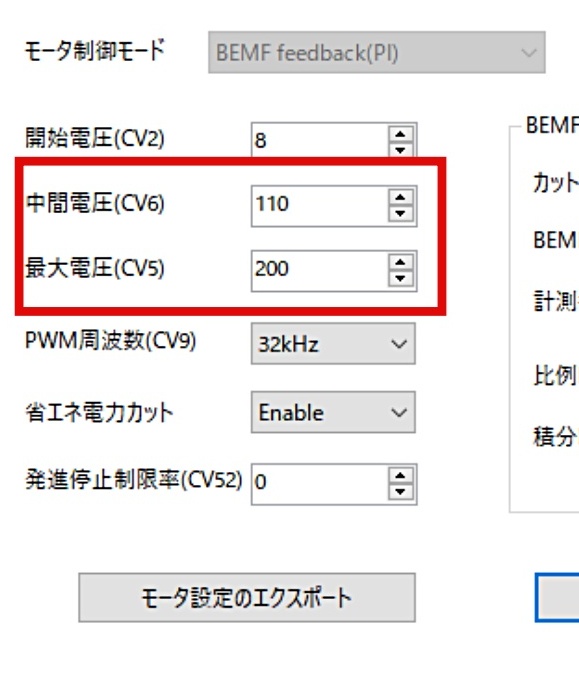Open the 省エネ電力カット Enable dropdown
The image size is (579, 687).
[x=333, y=412]
